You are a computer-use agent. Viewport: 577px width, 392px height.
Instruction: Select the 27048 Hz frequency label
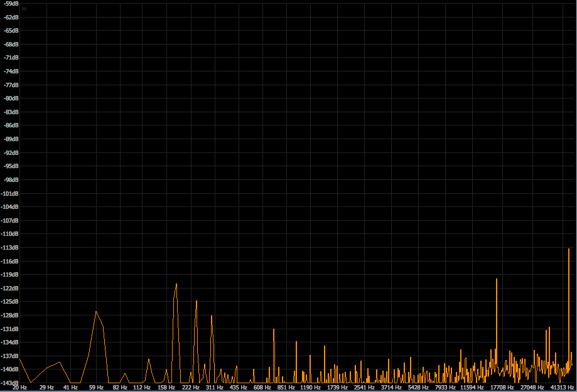point(532,387)
